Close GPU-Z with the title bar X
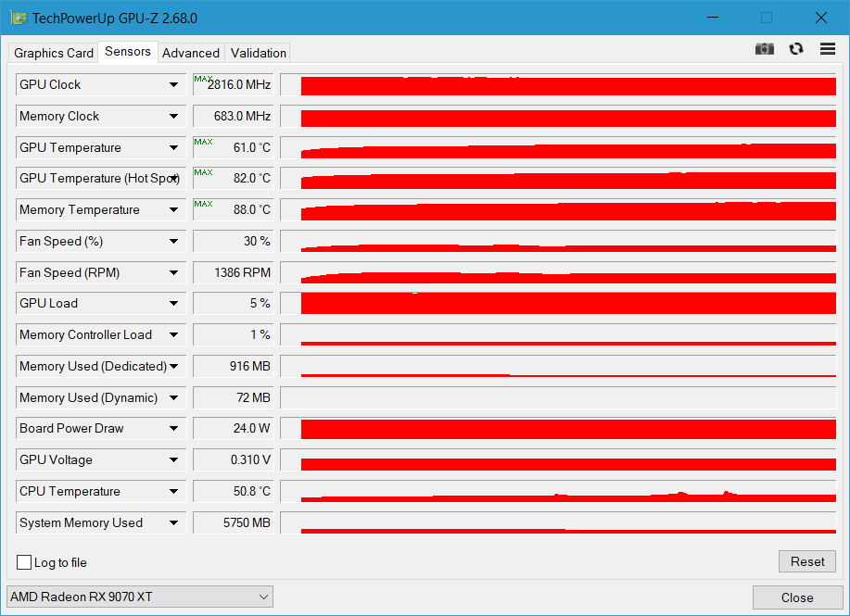 coord(820,18)
